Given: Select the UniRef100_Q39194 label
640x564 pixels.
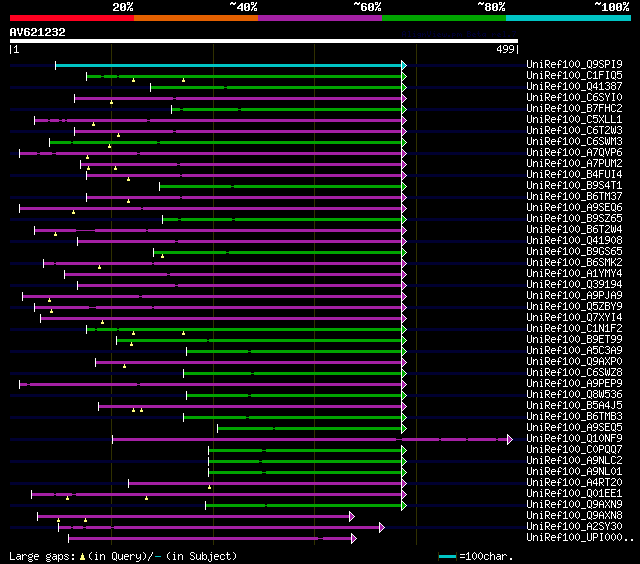Looking at the screenshot, I should pos(574,285).
